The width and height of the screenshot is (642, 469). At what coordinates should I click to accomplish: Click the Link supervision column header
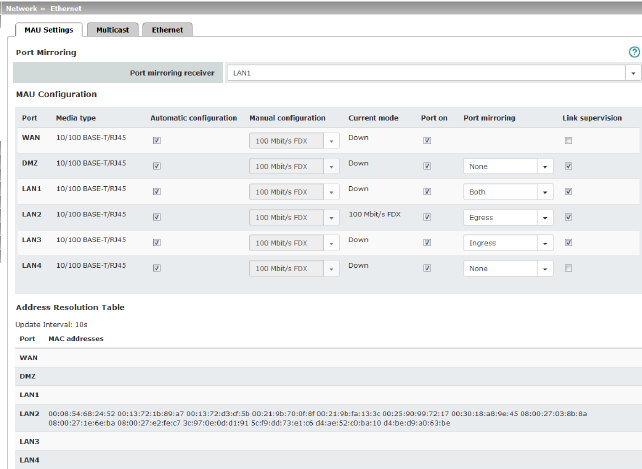point(592,118)
